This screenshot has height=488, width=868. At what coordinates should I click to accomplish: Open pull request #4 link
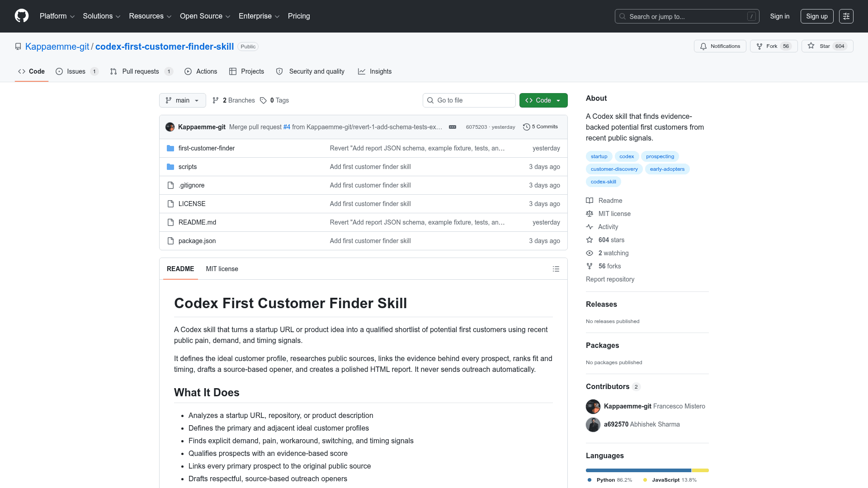pos(287,127)
